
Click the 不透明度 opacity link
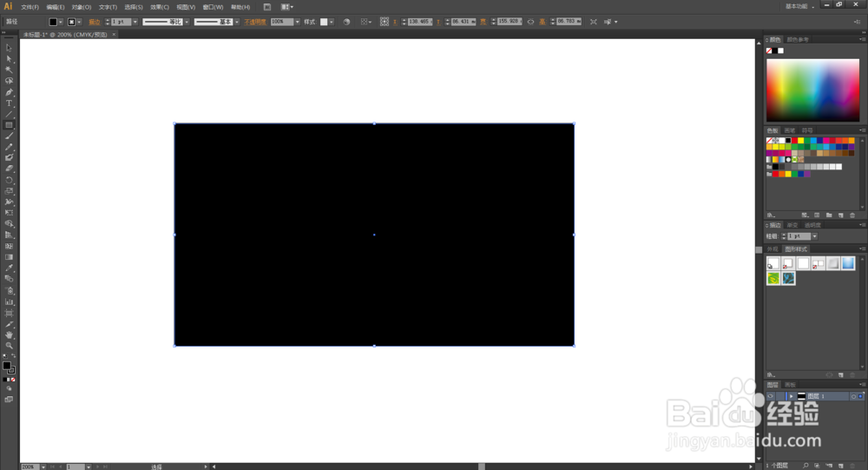tap(255, 22)
